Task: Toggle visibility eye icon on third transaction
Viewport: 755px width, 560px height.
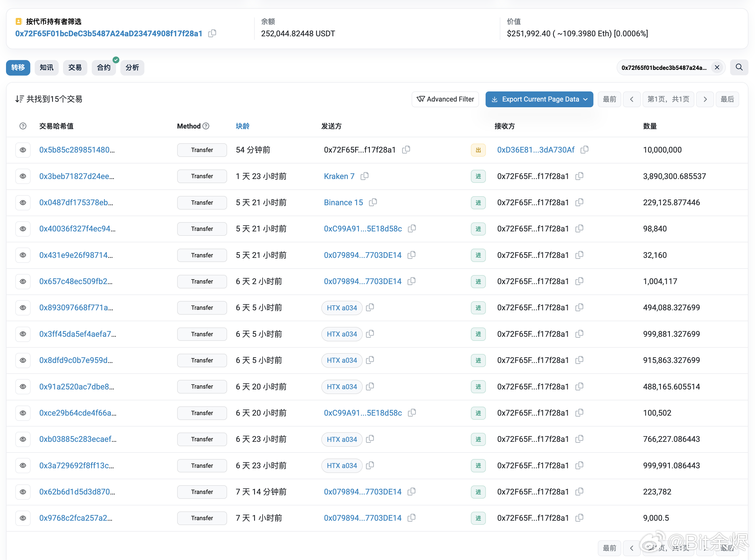Action: 22,202
